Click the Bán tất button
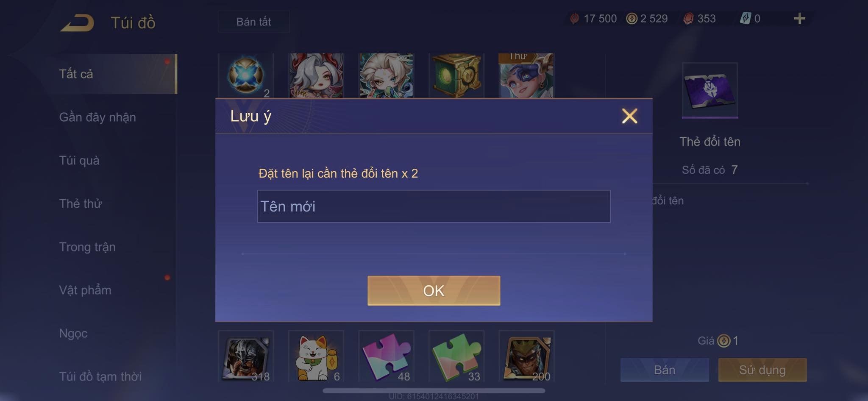 coord(253,22)
